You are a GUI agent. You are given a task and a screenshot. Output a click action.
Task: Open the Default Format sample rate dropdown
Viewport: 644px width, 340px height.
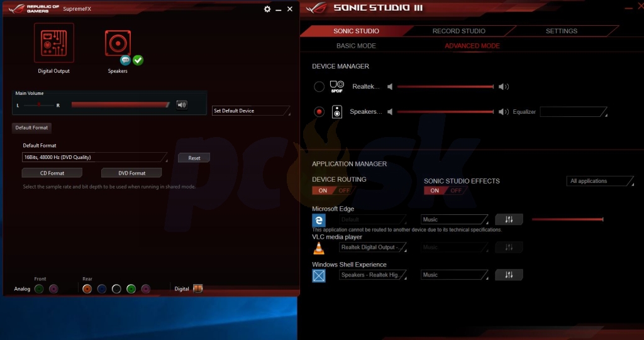coord(94,157)
